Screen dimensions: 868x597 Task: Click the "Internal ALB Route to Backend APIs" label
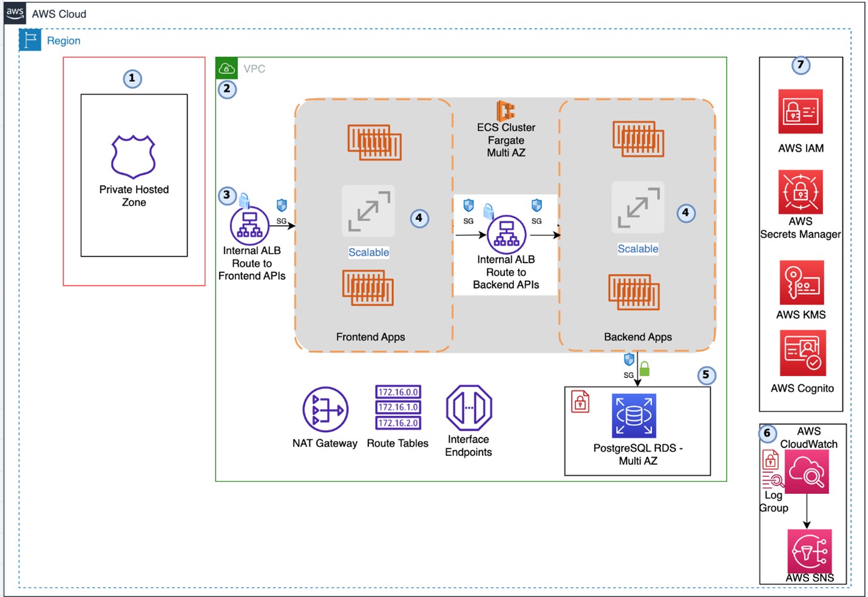[x=506, y=272]
